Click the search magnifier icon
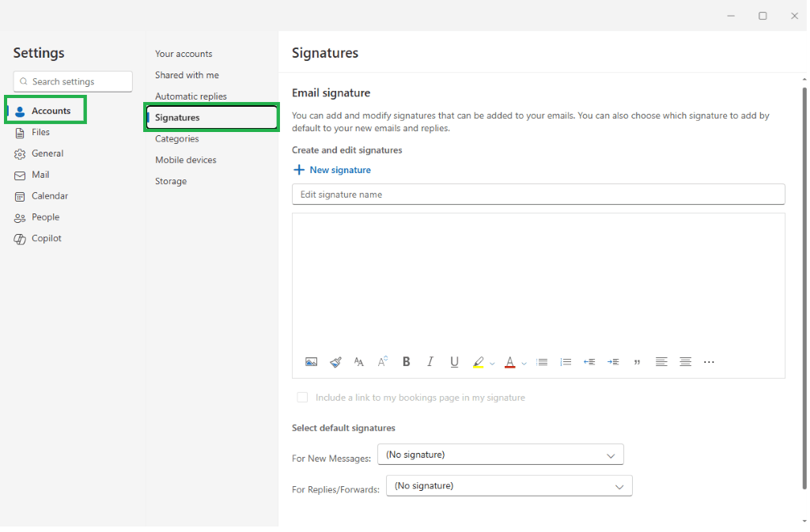The image size is (810, 532). click(x=23, y=81)
